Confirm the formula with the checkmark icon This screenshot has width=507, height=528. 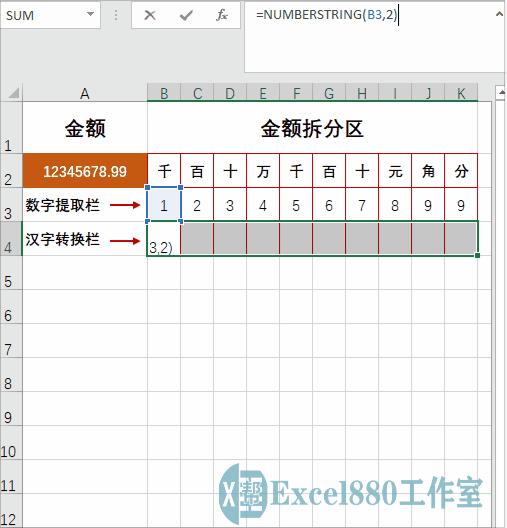pyautogui.click(x=186, y=15)
